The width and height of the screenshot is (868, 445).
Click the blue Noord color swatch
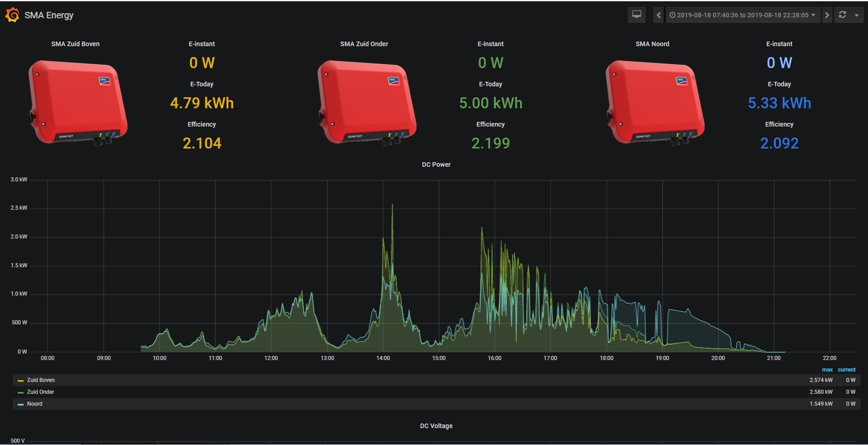21,404
